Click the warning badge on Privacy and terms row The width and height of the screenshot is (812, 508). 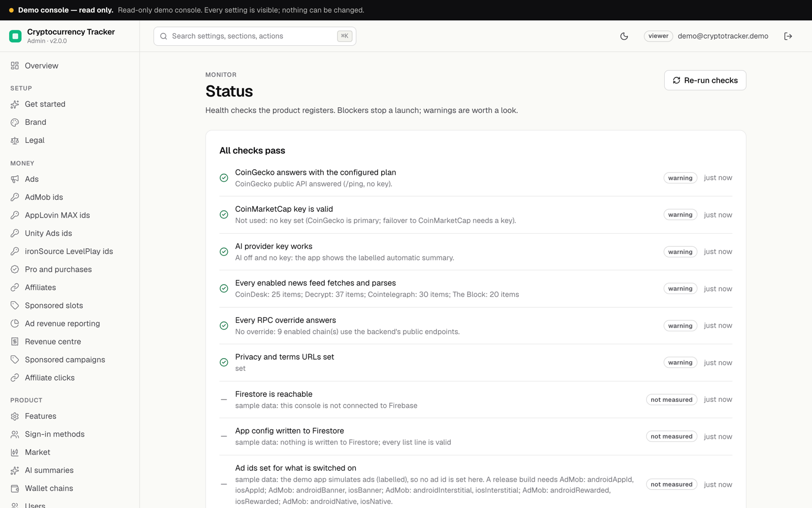(680, 362)
